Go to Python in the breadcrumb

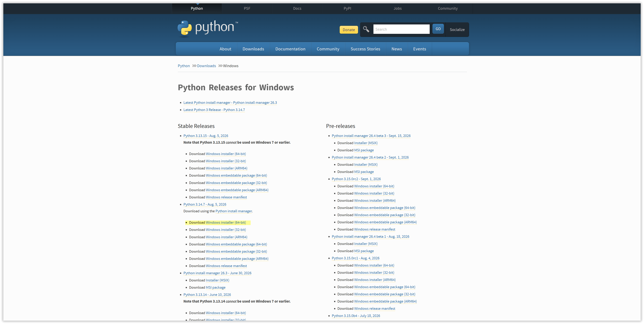(x=184, y=66)
